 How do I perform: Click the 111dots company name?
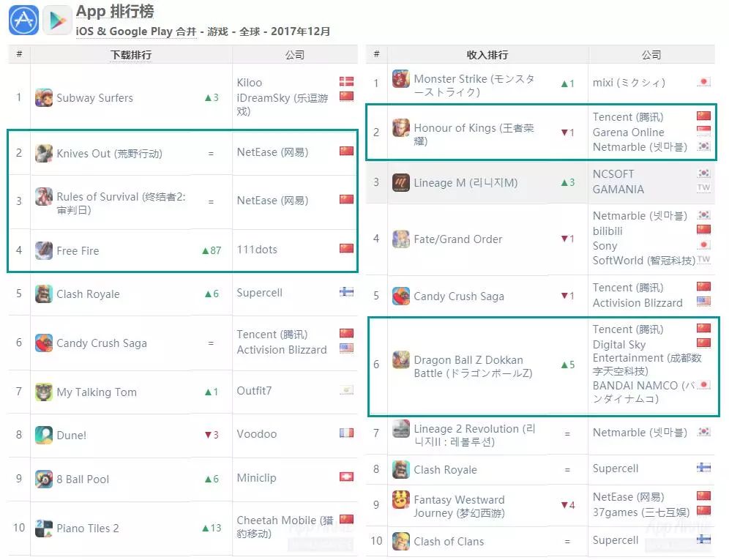point(257,250)
